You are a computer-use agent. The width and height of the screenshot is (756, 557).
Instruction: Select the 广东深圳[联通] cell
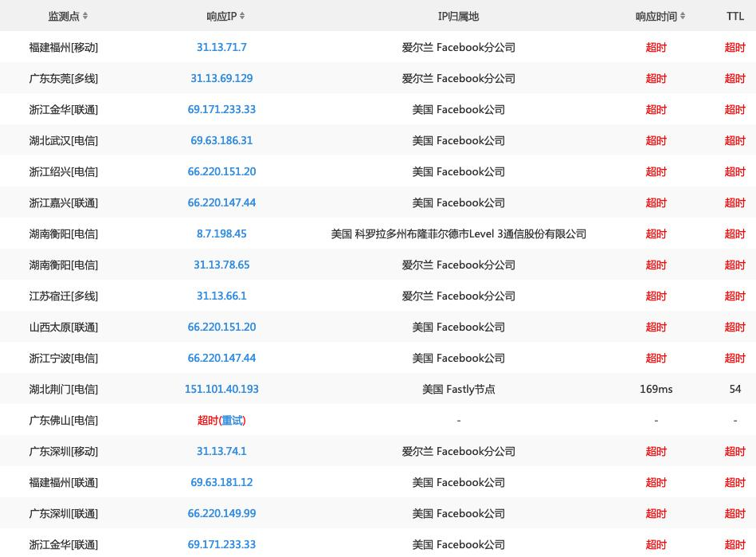click(x=64, y=514)
